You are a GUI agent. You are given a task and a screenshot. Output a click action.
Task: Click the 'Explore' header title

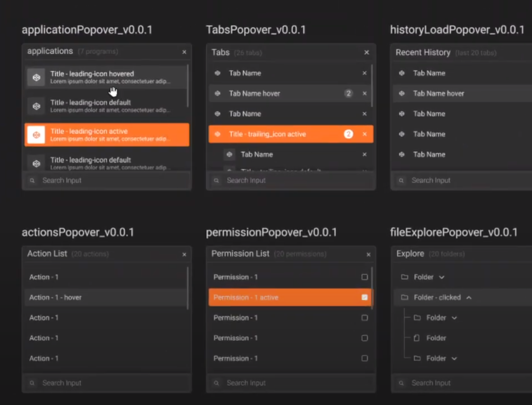pyautogui.click(x=410, y=254)
